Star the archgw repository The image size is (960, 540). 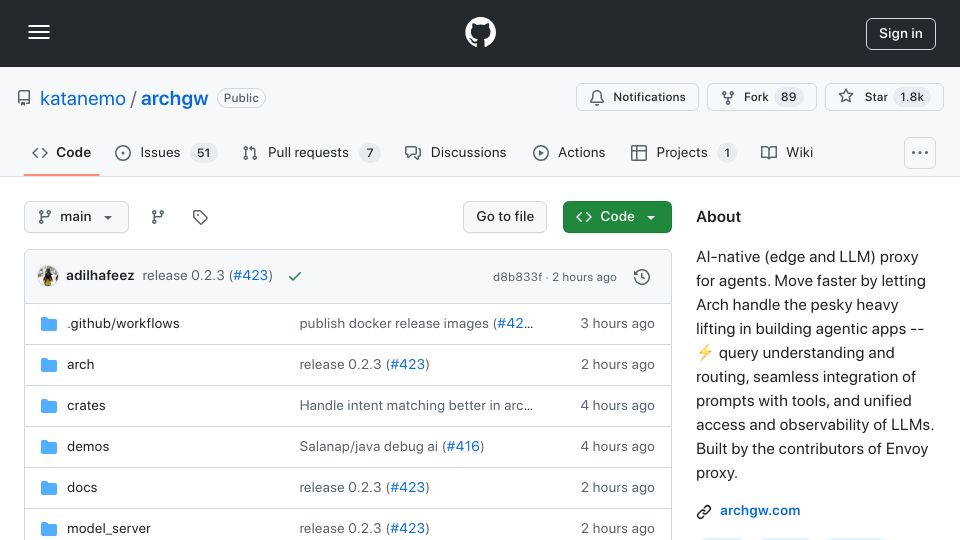[883, 97]
